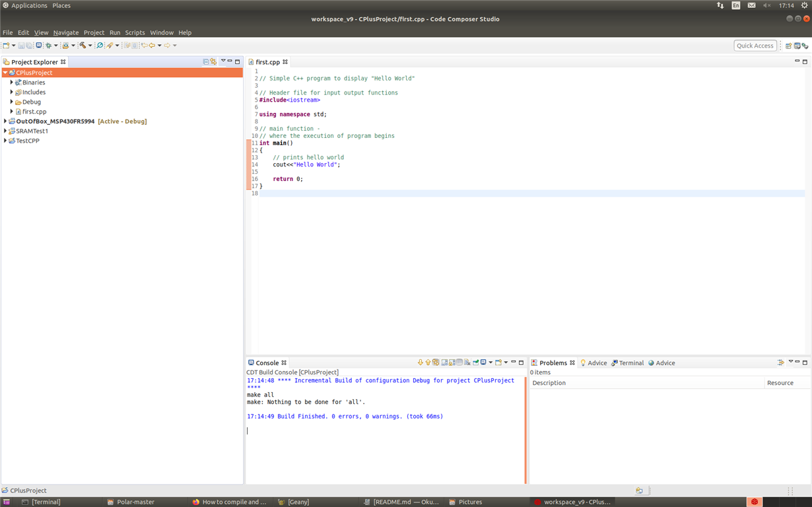Expand the Includes node
The height and width of the screenshot is (507, 812).
[11, 92]
